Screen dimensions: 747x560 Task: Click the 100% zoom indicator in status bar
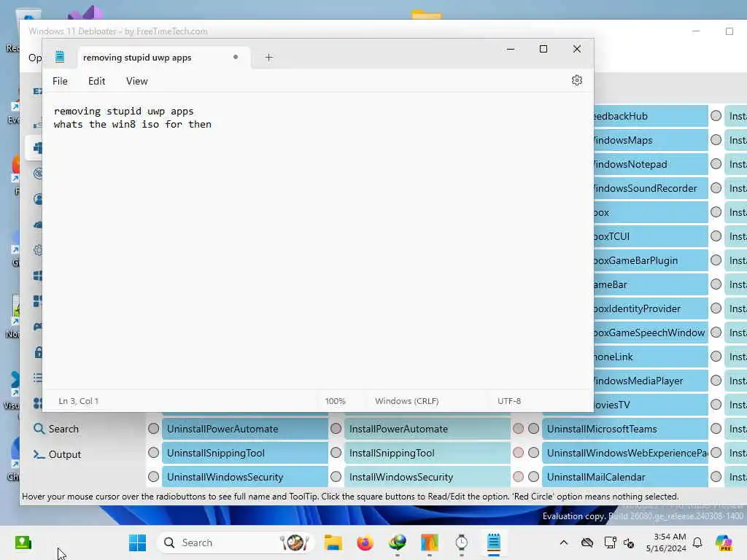[x=335, y=401]
